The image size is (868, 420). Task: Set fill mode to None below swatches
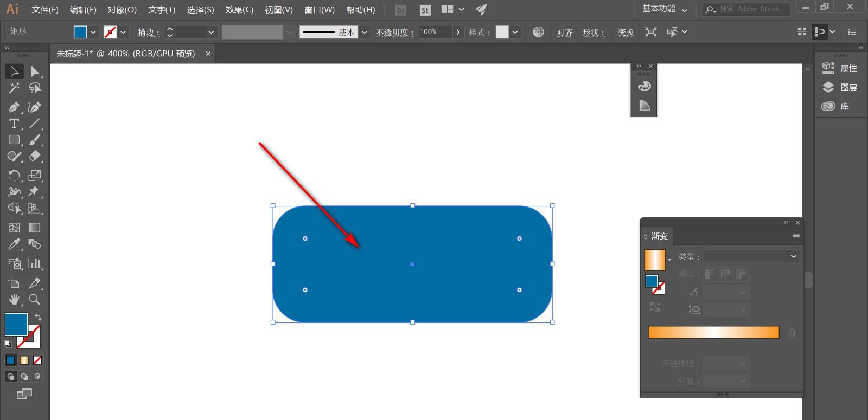coord(37,360)
